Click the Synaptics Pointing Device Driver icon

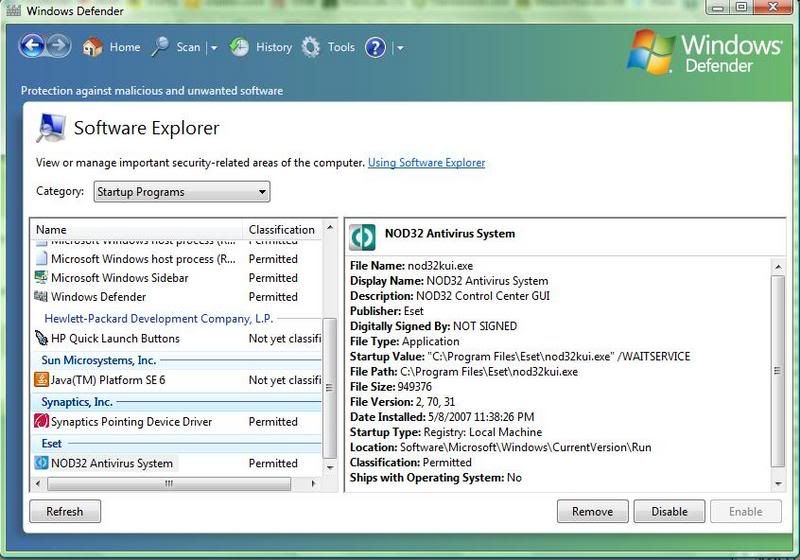(x=41, y=421)
